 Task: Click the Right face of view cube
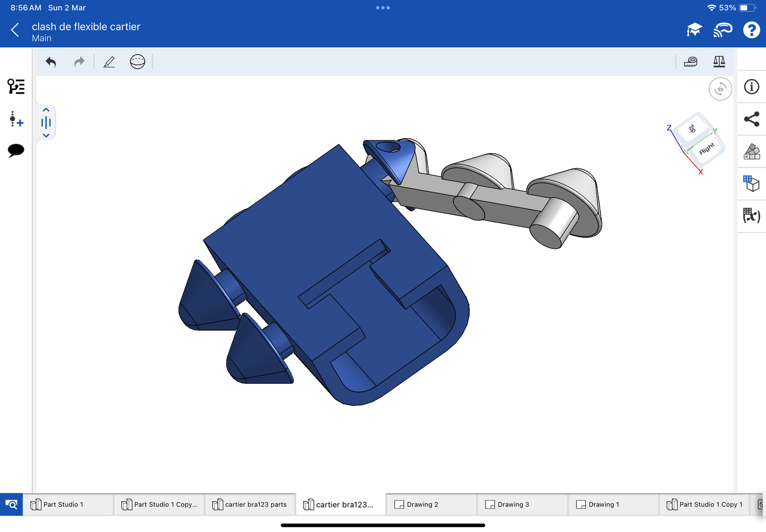pyautogui.click(x=707, y=148)
